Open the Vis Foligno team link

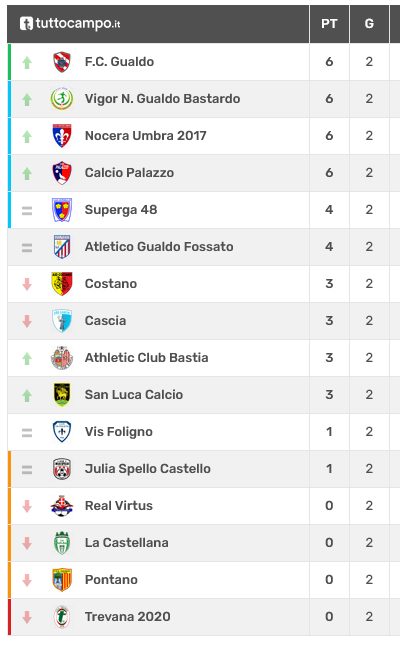(119, 432)
